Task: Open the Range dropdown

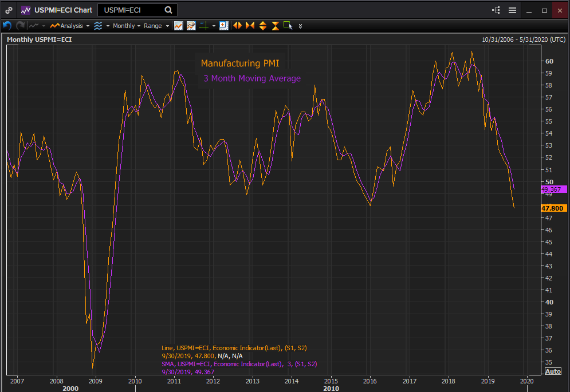Action: (156, 26)
